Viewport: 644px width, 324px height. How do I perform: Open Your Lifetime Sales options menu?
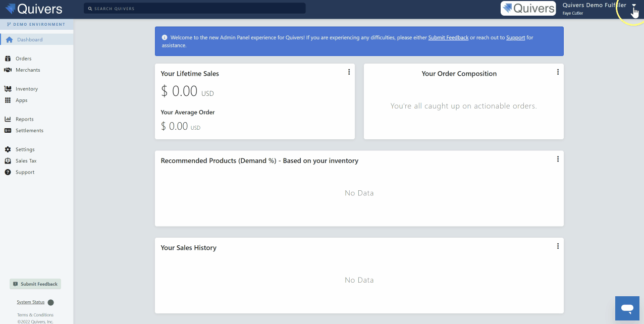(x=349, y=72)
